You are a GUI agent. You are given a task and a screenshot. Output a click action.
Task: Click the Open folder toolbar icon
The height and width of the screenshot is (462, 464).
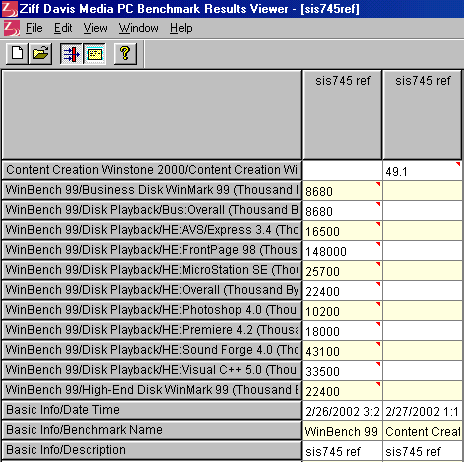pos(41,53)
